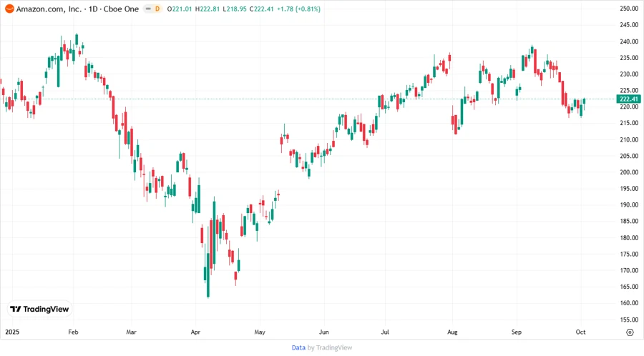Click the 'Oct' label on time axis
This screenshot has width=644, height=356.
pyautogui.click(x=580, y=332)
